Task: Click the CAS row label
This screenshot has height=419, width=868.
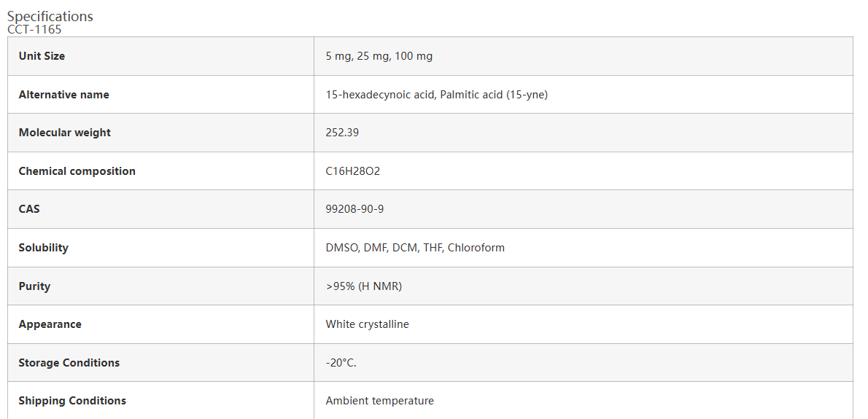Action: pyautogui.click(x=29, y=209)
